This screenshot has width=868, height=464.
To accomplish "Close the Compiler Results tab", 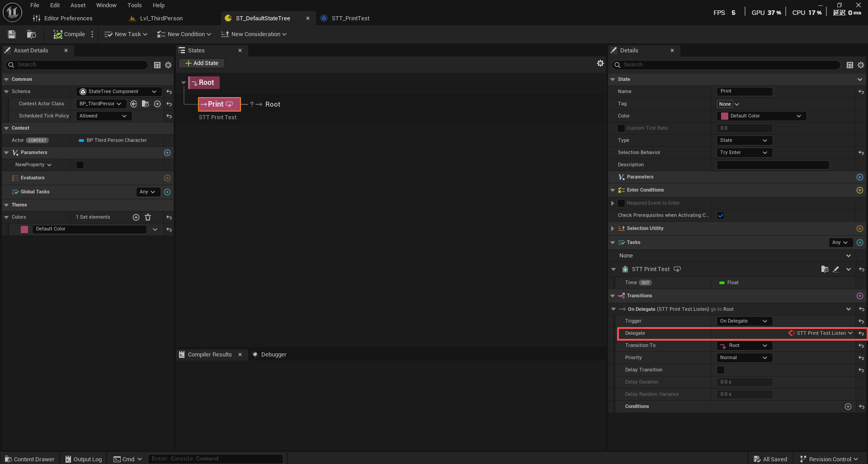I will pyautogui.click(x=240, y=355).
